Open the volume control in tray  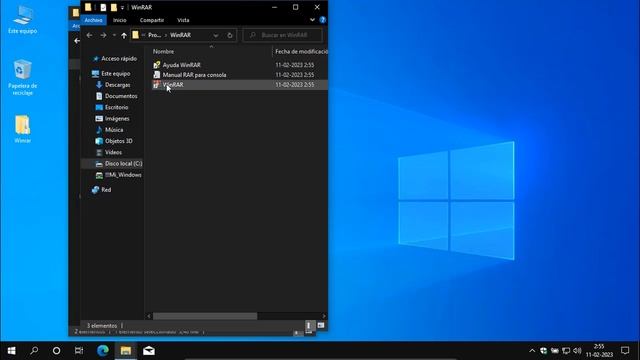click(x=577, y=351)
